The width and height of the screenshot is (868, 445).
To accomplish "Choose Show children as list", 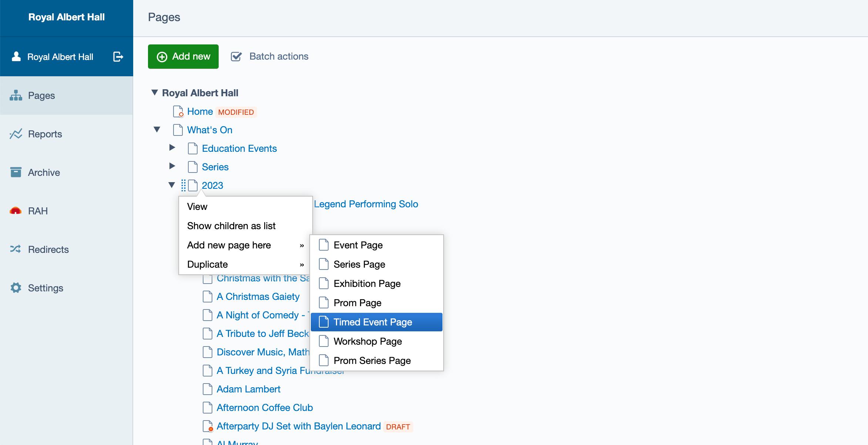I will 231,226.
